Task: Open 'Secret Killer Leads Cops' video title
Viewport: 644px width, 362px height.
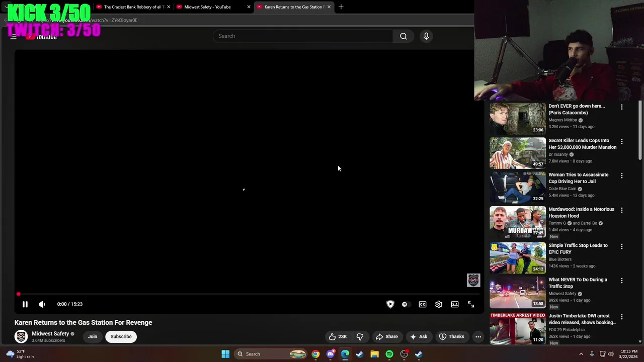Action: (582, 144)
